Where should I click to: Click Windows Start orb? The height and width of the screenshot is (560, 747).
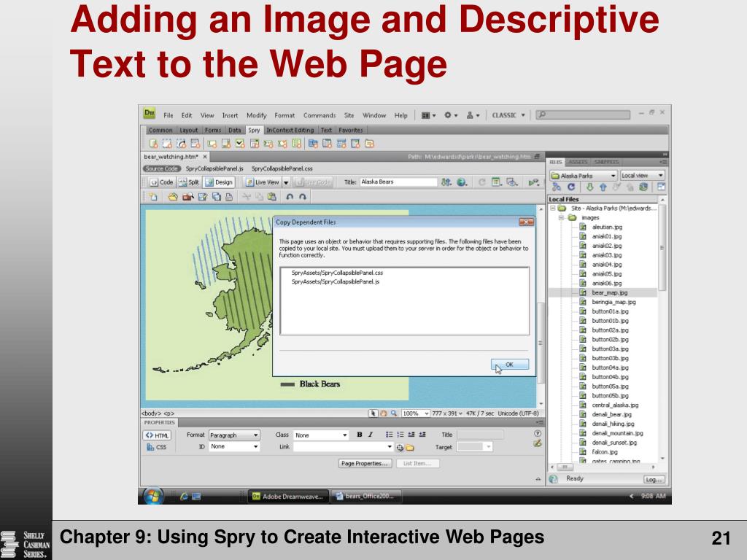pyautogui.click(x=153, y=496)
